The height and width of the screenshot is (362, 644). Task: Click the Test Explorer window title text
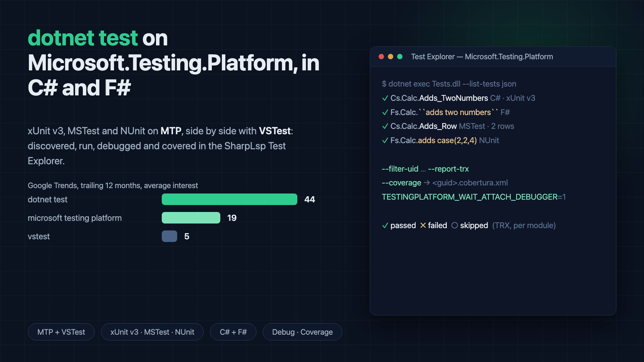tap(482, 57)
